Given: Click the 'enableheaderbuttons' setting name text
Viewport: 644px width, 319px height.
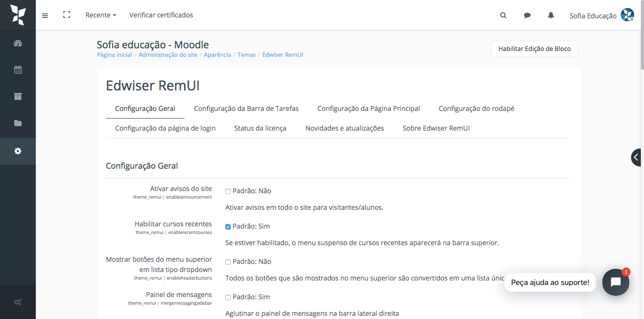Looking at the screenshot, I should pyautogui.click(x=189, y=278).
